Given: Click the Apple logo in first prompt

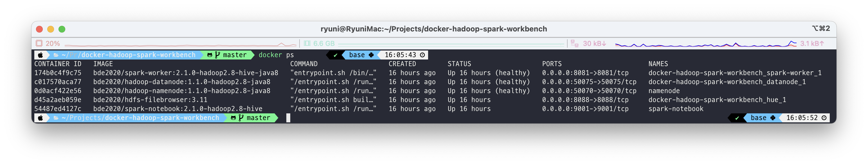Looking at the screenshot, I should [41, 55].
